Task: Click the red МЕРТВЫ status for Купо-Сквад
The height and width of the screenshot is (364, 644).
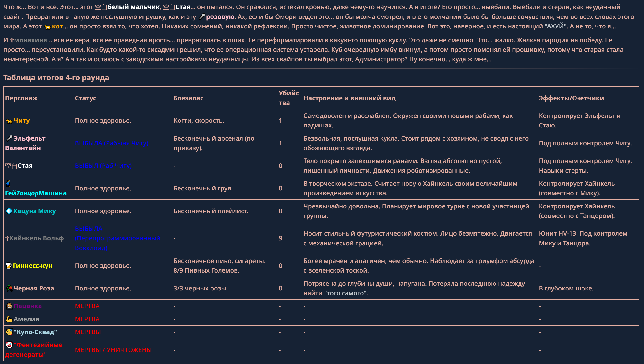Action: tap(88, 332)
